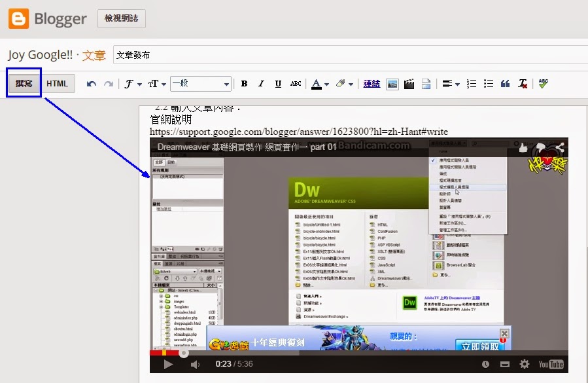The height and width of the screenshot is (383, 588).
Task: Toggle strikethrough formatting
Action: [296, 84]
